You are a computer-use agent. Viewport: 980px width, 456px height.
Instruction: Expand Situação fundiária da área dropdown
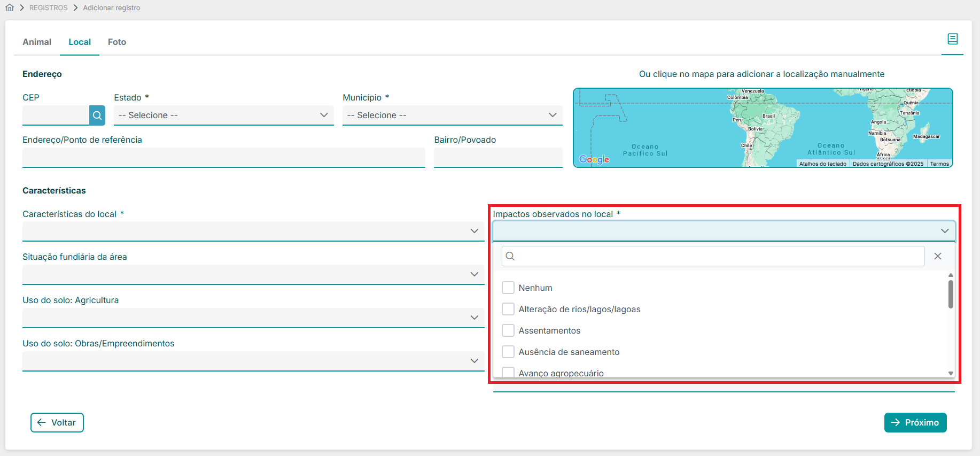click(x=253, y=274)
